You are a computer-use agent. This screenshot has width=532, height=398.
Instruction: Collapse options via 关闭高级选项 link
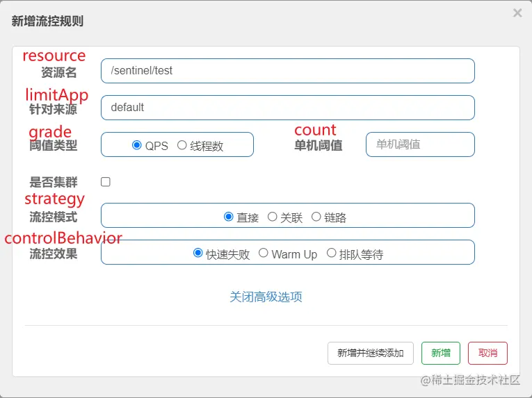[x=266, y=297]
